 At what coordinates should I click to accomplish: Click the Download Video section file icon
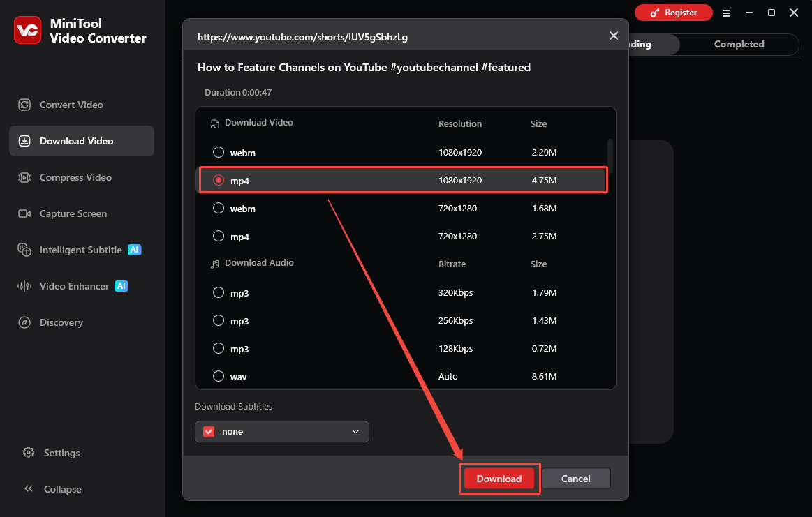[x=214, y=123]
